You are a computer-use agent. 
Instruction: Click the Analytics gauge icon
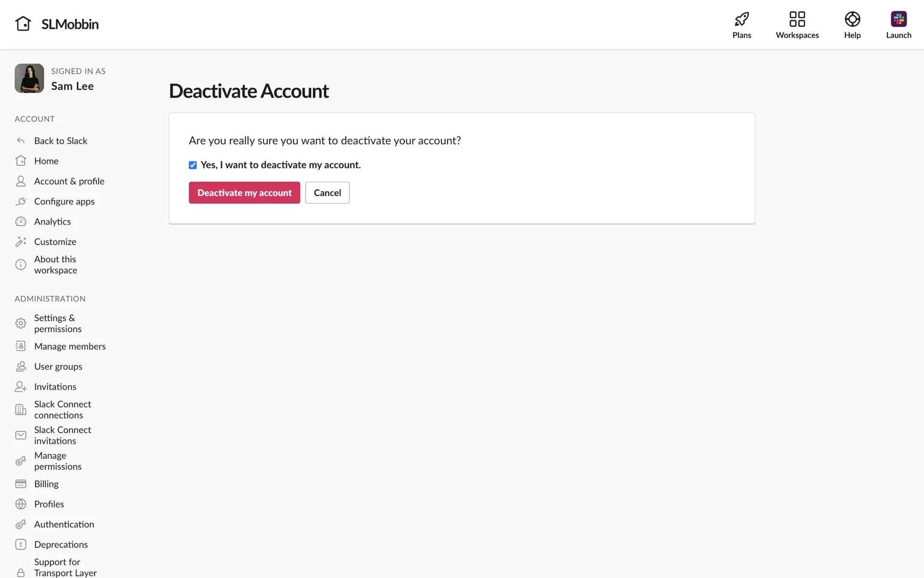pyautogui.click(x=21, y=222)
